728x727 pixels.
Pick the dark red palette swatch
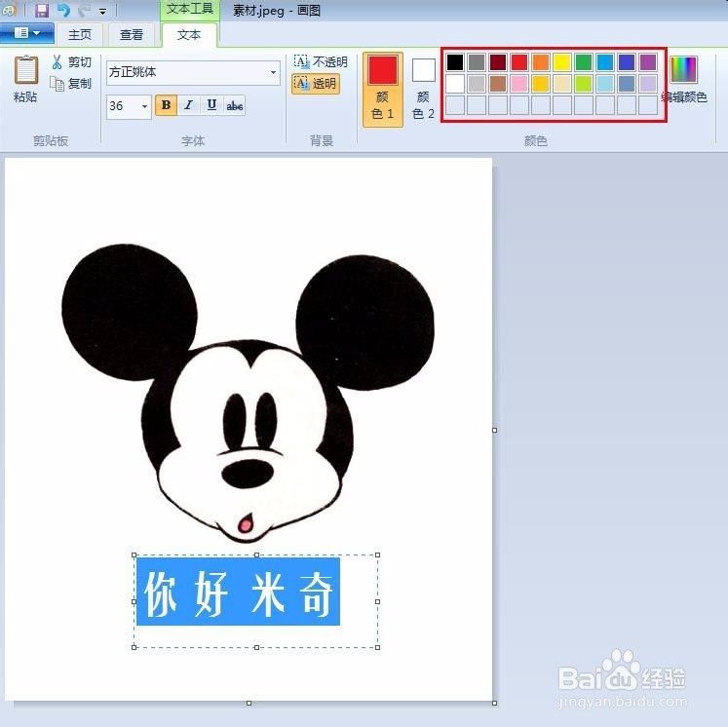pos(498,61)
